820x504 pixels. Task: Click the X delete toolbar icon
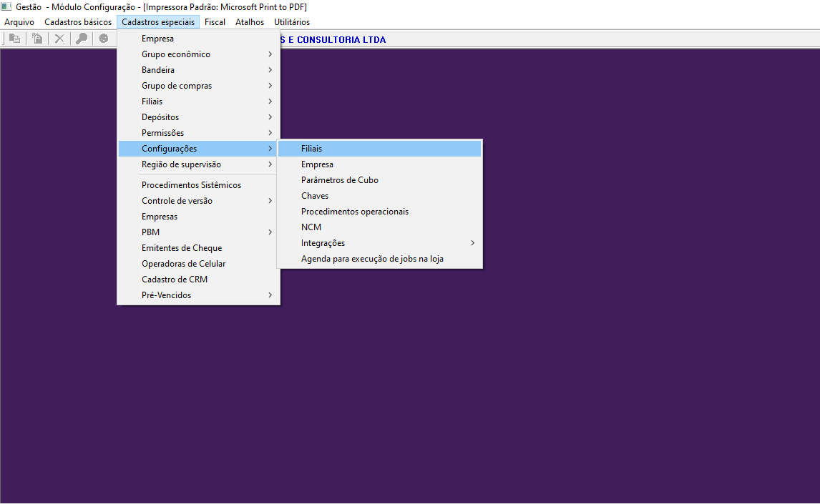59,39
